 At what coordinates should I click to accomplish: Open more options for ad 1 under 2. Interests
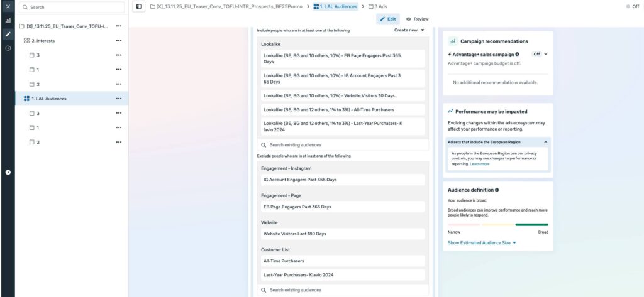click(119, 70)
